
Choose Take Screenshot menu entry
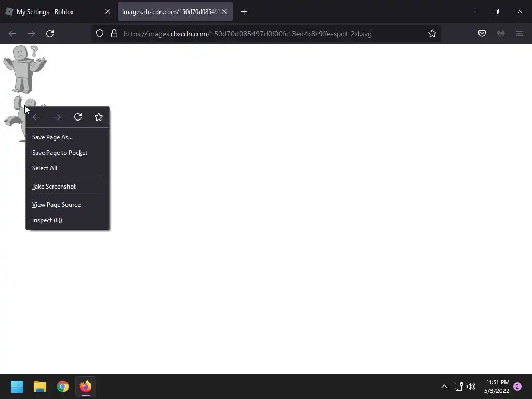[x=68, y=187]
